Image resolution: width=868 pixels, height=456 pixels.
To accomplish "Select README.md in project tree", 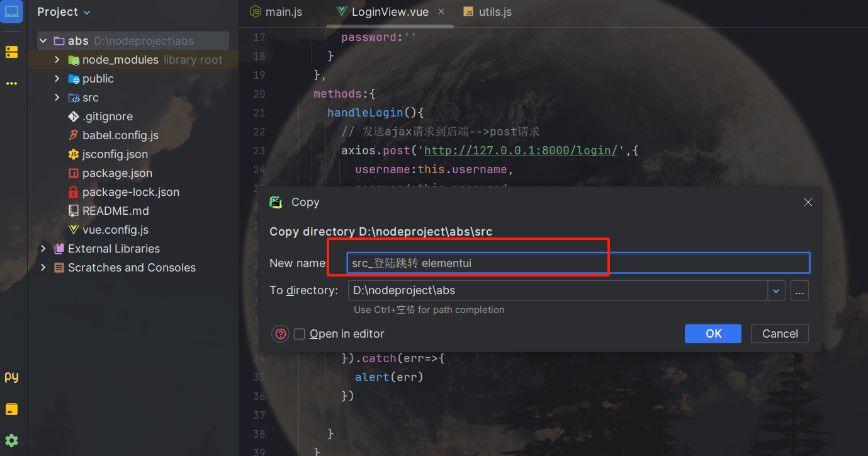I will pos(115,211).
